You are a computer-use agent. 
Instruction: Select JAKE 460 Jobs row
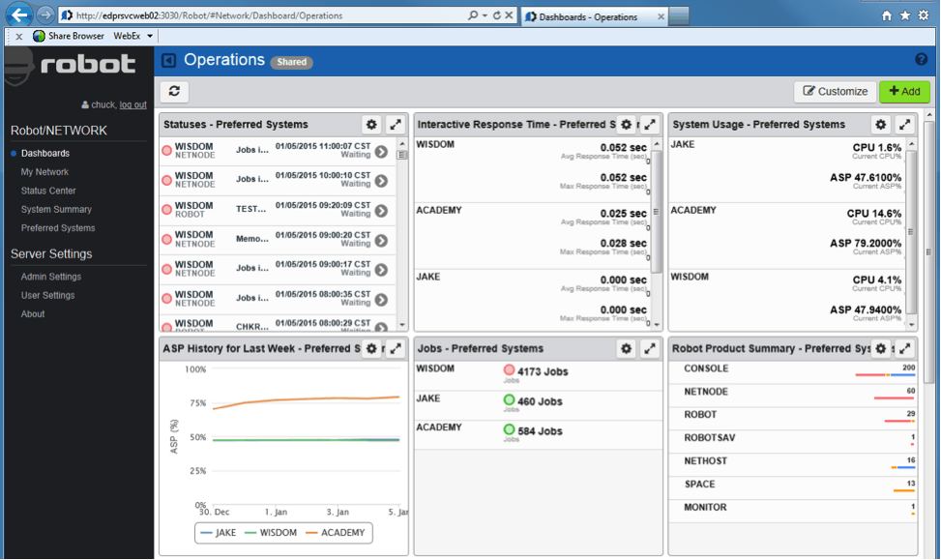[x=538, y=404]
